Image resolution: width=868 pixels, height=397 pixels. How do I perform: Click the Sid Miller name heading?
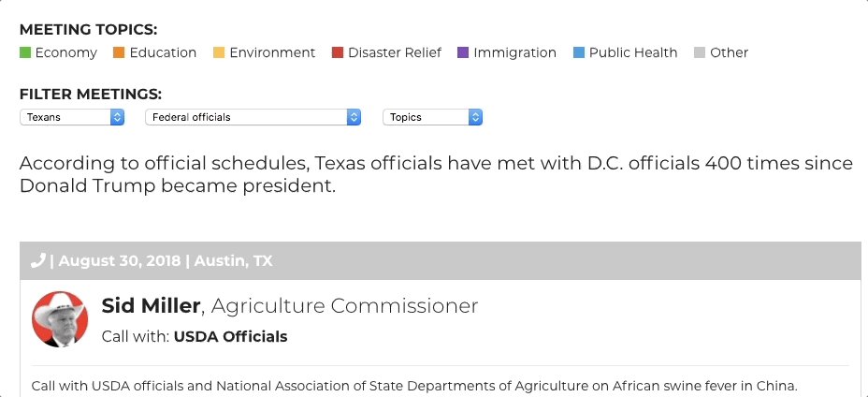point(151,306)
